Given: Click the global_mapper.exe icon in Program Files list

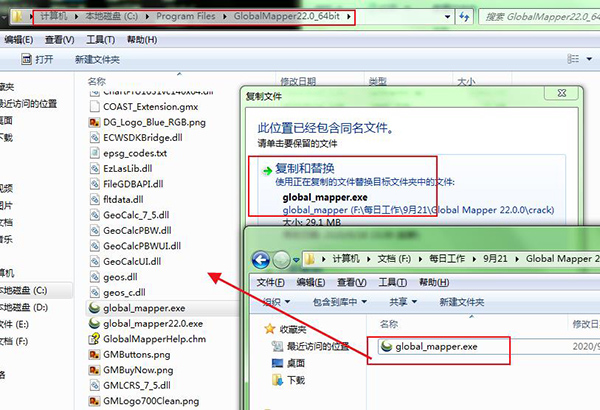Looking at the screenshot, I should (94, 308).
